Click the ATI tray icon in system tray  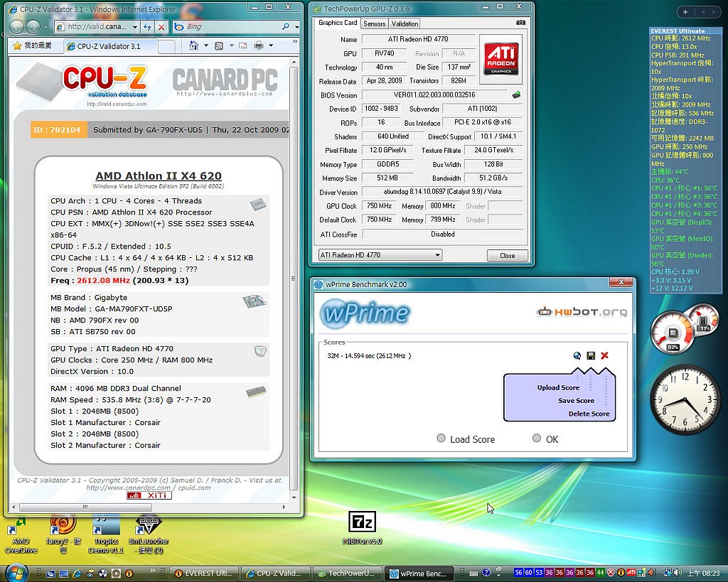(631, 573)
